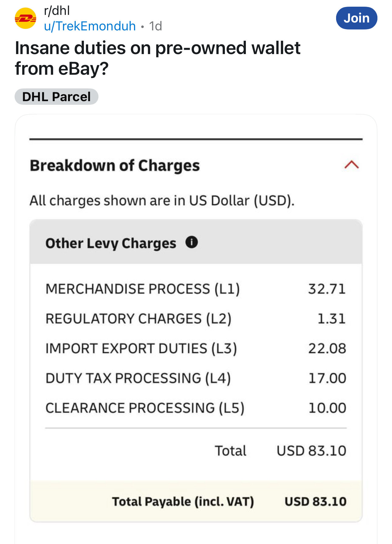Tap the info icon beside Other Levy Charges
Viewport: 392px width, 544px height.
[x=192, y=242]
